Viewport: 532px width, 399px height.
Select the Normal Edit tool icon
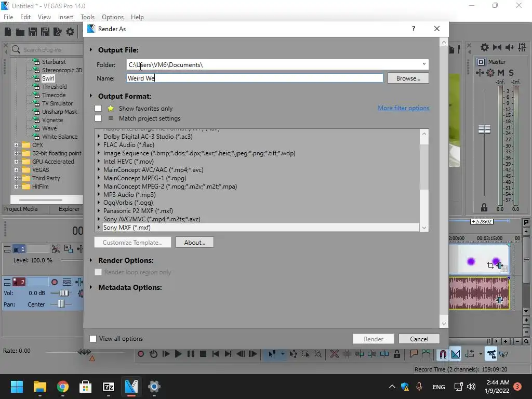coord(272,354)
